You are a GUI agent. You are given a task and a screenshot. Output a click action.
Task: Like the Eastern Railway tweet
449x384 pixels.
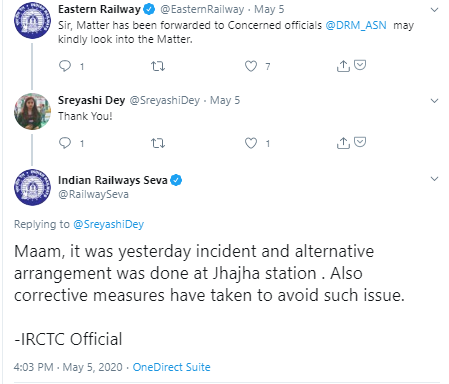coord(251,66)
